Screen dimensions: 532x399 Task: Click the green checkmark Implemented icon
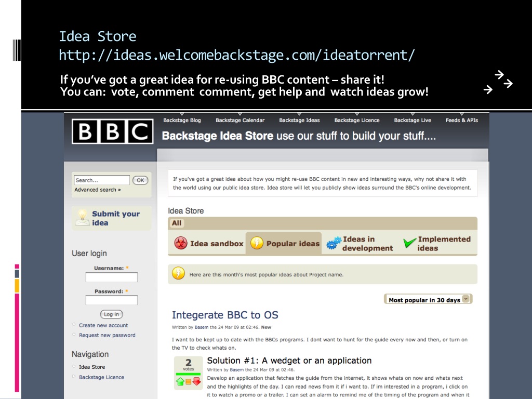click(409, 243)
